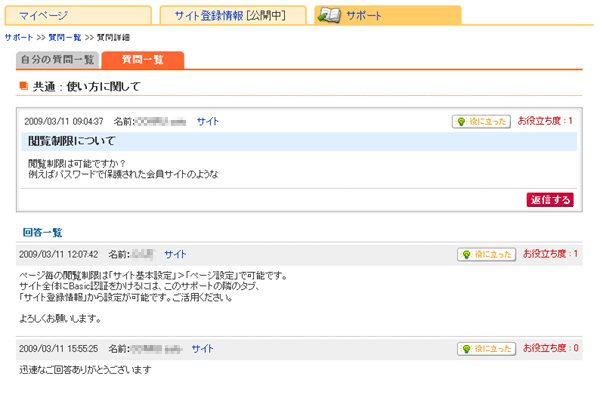600x398 pixels.
Task: Open the マイページ tab
Action: [x=78, y=15]
